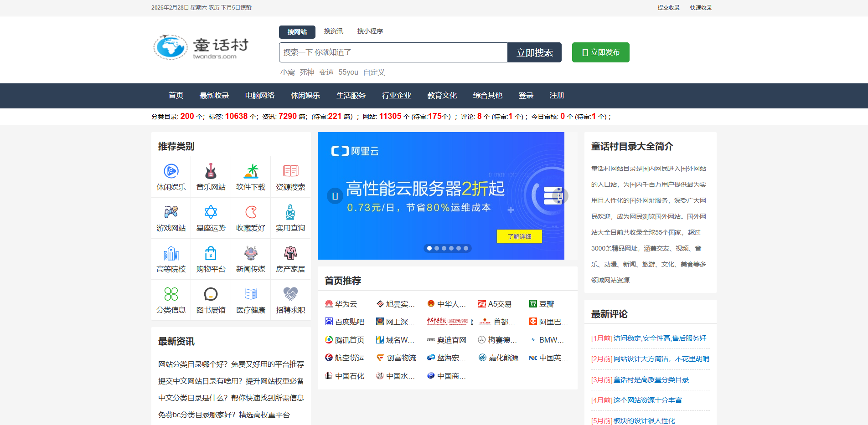868x425 pixels.
Task: Open 软件下载 via its palm-tree icon
Action: tap(250, 170)
